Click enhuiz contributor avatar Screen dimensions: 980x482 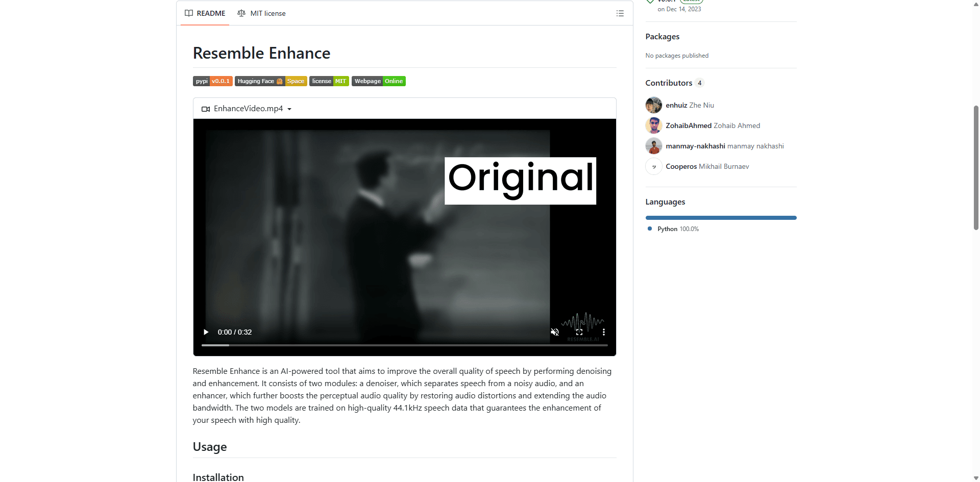(653, 105)
